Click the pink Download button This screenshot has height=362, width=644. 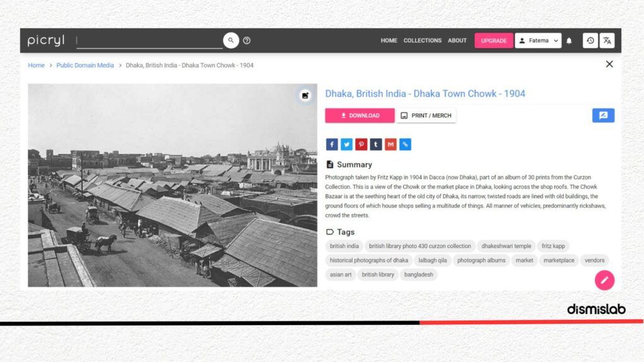tap(360, 116)
